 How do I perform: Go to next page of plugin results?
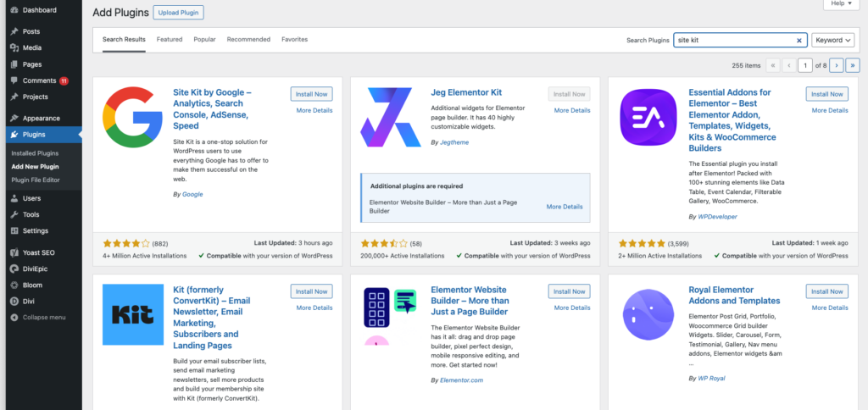tap(836, 65)
